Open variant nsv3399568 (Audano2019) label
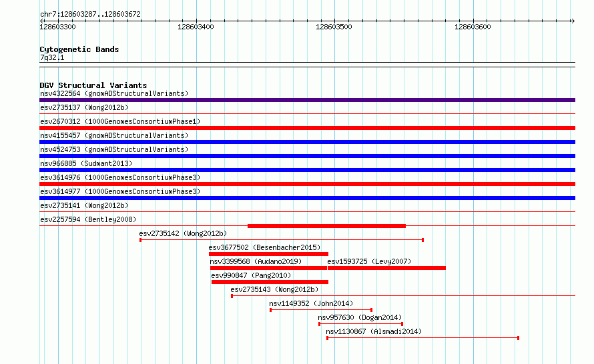 [x=256, y=261]
